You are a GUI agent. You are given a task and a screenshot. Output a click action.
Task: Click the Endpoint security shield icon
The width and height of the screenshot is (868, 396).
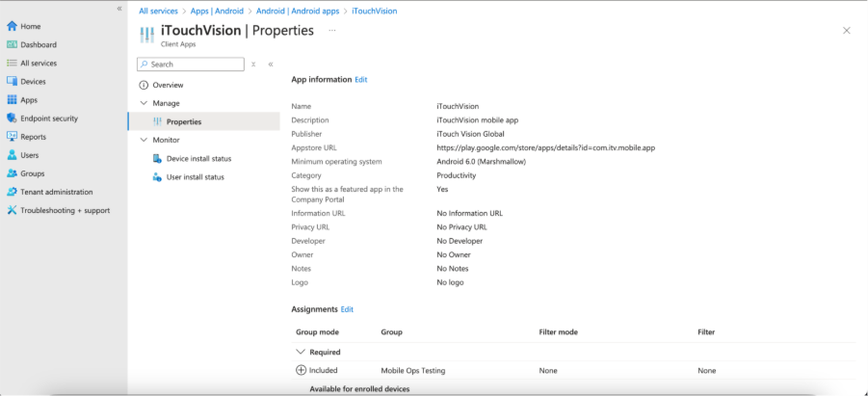coord(12,118)
